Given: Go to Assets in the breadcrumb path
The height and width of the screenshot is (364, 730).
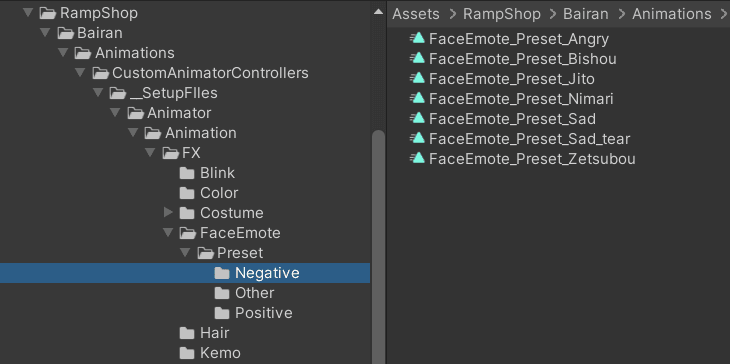Looking at the screenshot, I should coord(416,14).
